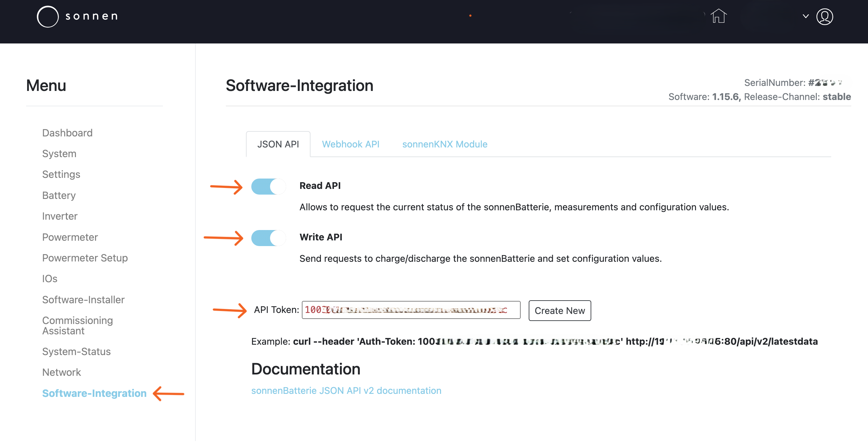Click the highlighted Software-Integration menu item

click(x=94, y=393)
